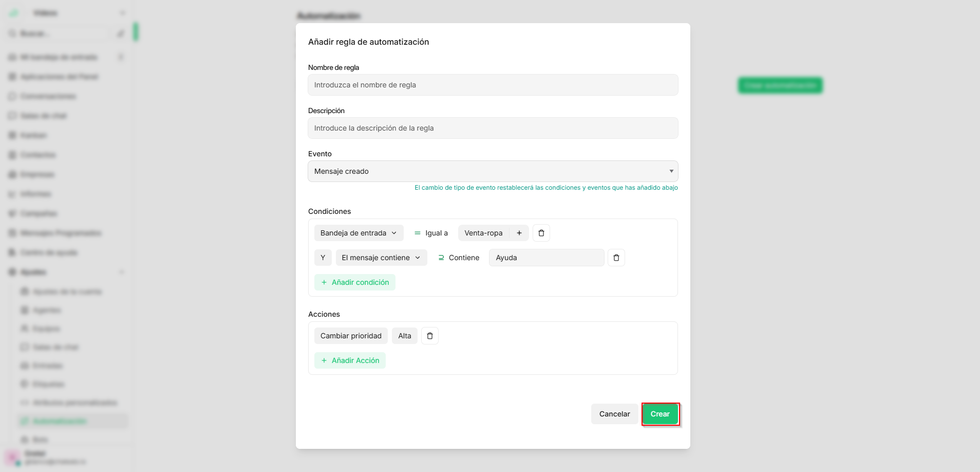The height and width of the screenshot is (472, 980).
Task: Change the Alta priority value
Action: point(405,336)
